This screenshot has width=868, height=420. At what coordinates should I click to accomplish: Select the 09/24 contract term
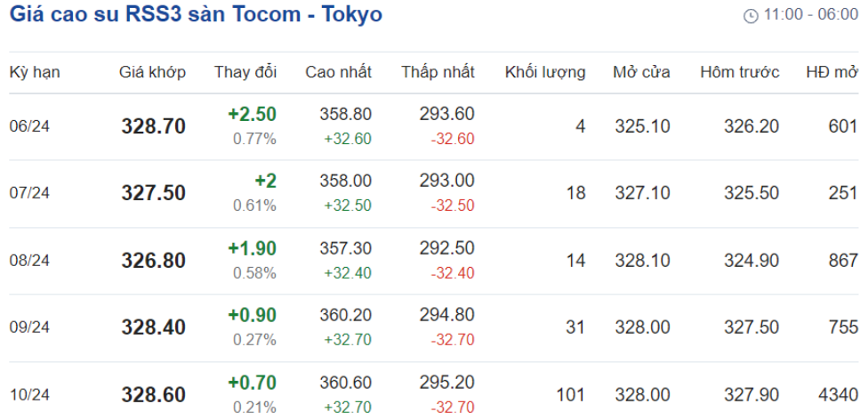coord(29,327)
